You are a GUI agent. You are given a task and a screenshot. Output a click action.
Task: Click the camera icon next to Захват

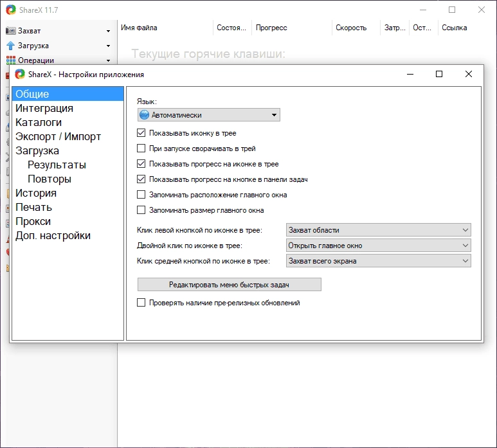point(11,31)
